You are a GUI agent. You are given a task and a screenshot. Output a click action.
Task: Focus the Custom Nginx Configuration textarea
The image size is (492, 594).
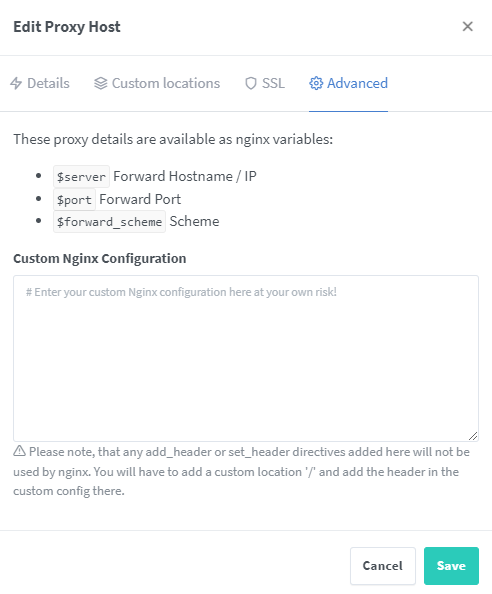point(246,358)
